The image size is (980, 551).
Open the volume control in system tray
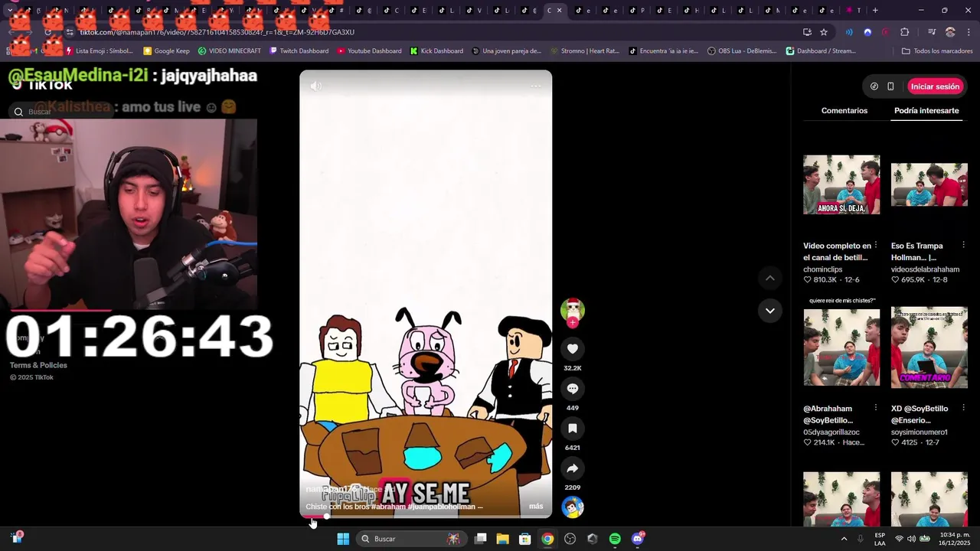(912, 539)
